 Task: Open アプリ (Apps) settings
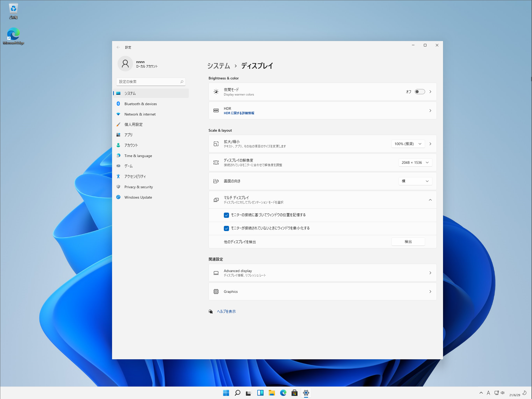click(151, 135)
